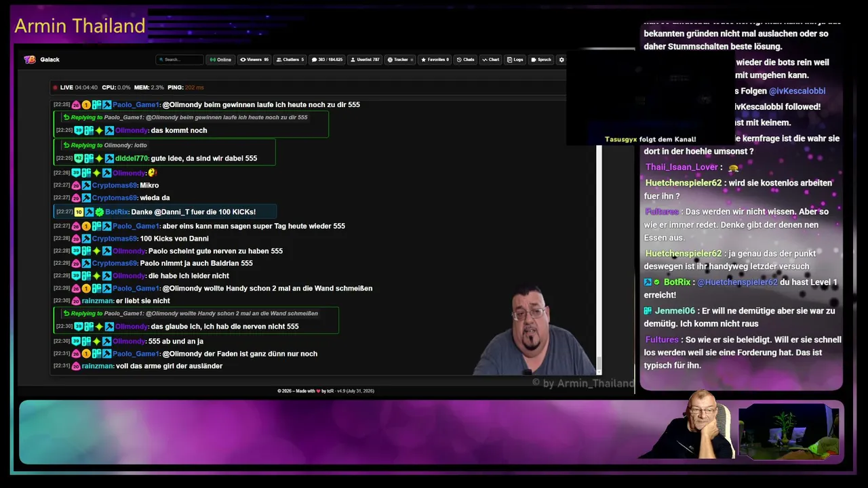Click the reply arrow on quoted 'beim gewinnen laufe' message
This screenshot has width=868, height=488.
pyautogui.click(x=66, y=117)
